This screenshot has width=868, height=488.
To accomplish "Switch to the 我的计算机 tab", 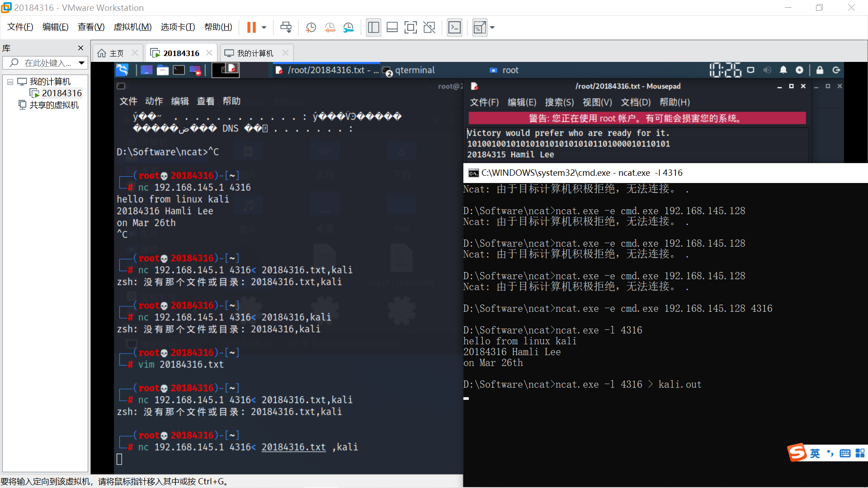I will [x=255, y=53].
